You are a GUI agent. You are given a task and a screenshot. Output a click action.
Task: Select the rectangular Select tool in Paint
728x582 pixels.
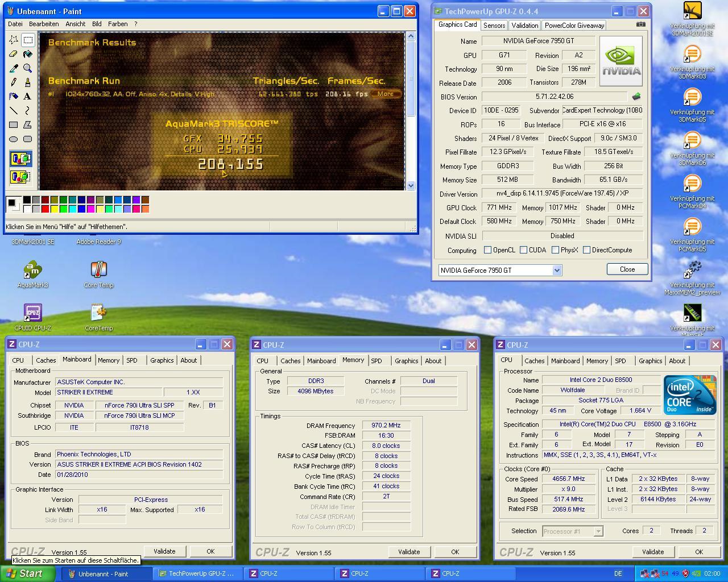(x=27, y=40)
